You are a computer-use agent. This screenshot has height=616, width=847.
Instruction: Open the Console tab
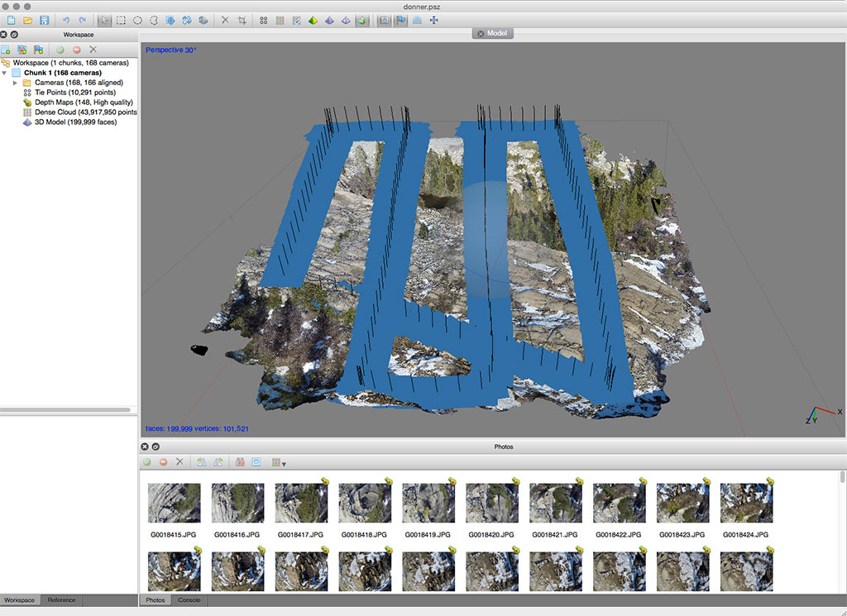(189, 600)
